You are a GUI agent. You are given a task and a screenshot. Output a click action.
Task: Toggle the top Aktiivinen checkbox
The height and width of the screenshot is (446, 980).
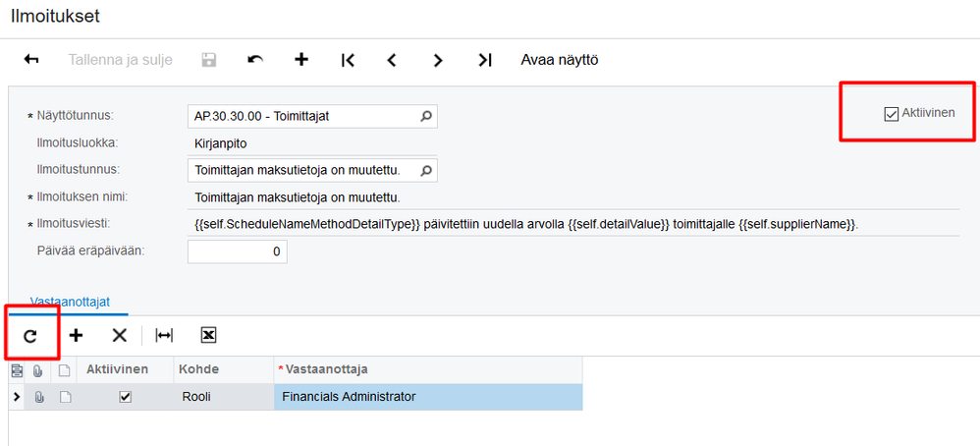tap(892, 114)
